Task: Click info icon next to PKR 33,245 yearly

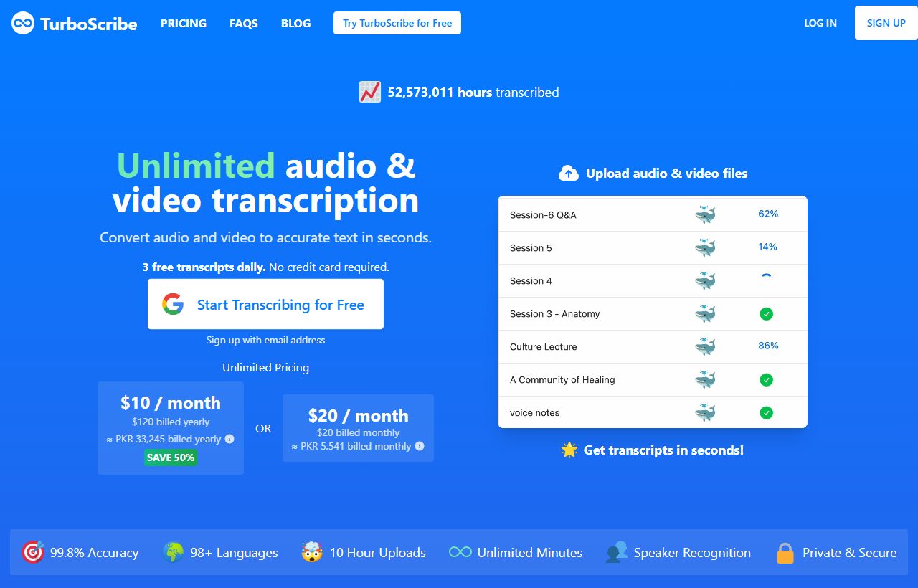Action: click(229, 439)
